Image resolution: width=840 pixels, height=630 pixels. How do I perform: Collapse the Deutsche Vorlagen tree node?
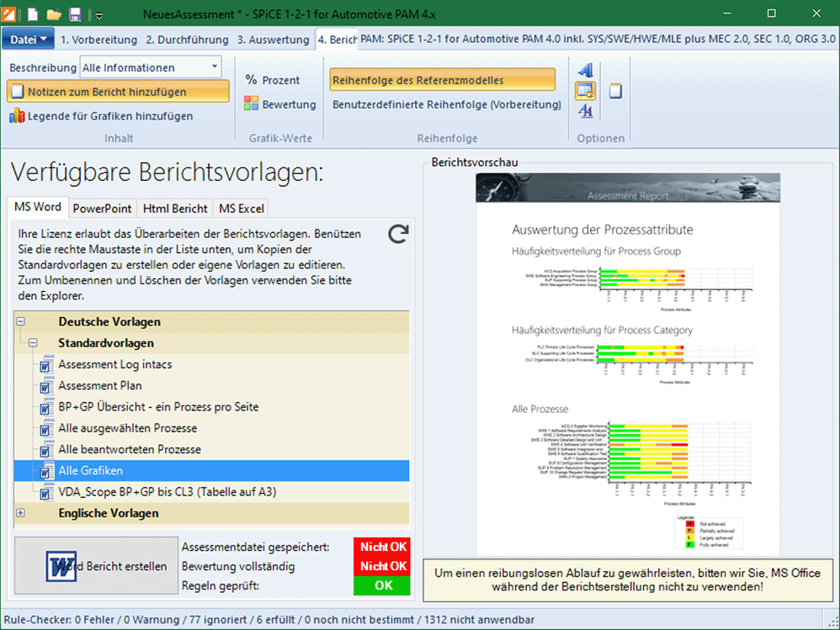point(21,321)
